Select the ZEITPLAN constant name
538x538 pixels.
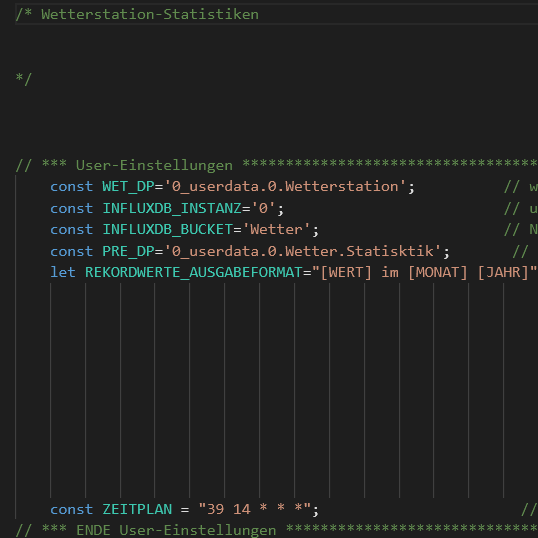(137, 509)
